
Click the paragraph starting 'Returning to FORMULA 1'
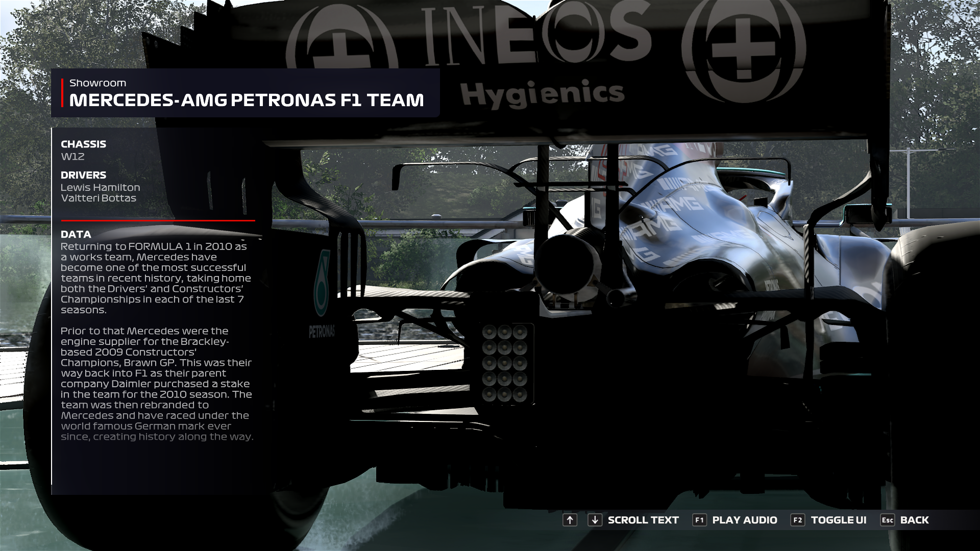[156, 278]
